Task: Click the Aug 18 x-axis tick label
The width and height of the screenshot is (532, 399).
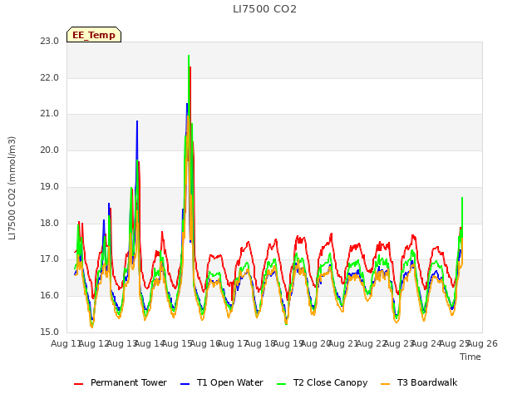Action: pyautogui.click(x=260, y=343)
